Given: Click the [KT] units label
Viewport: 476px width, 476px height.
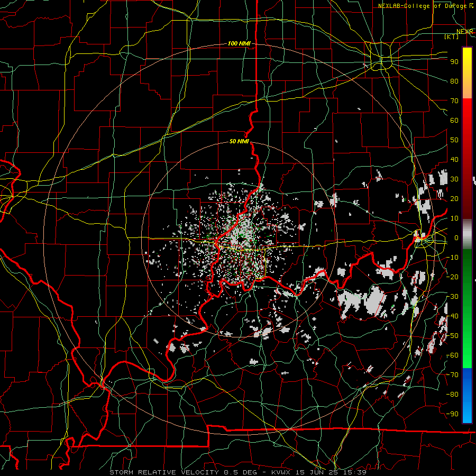Looking at the screenshot, I should click(x=452, y=36).
